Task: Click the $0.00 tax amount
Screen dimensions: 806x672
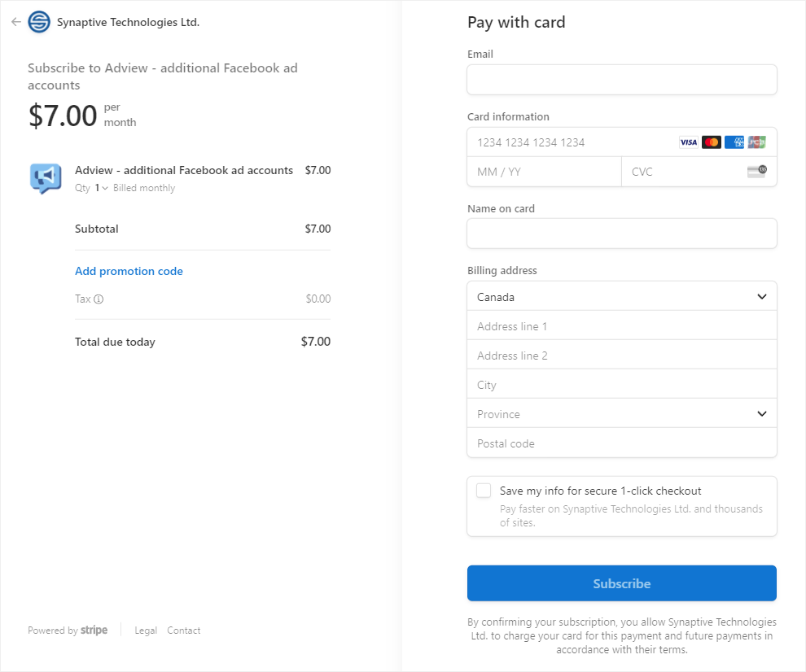Action: click(318, 299)
